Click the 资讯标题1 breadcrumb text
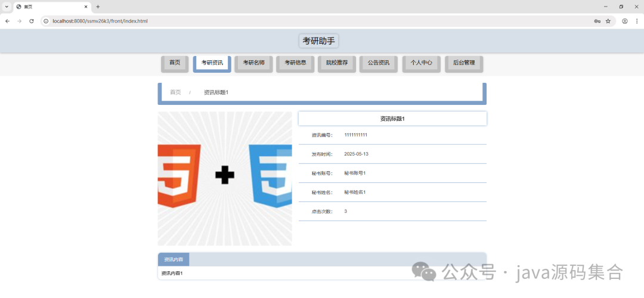 (x=216, y=92)
